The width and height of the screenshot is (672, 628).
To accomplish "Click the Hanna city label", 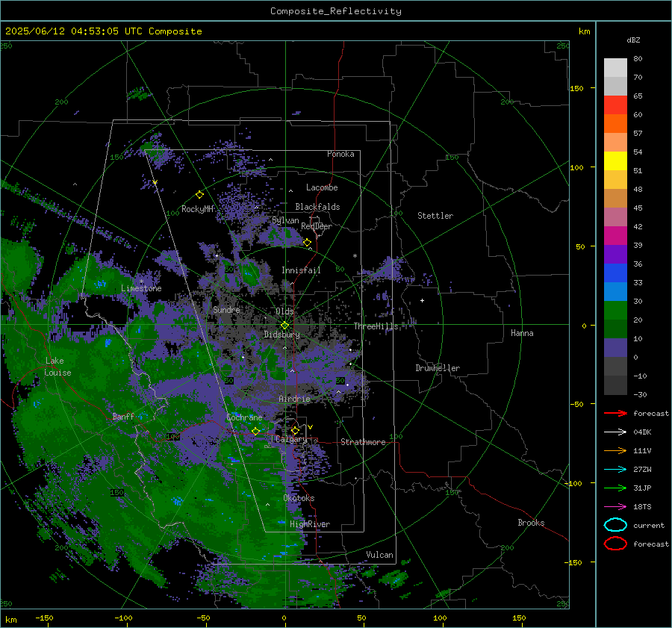I will [x=522, y=333].
